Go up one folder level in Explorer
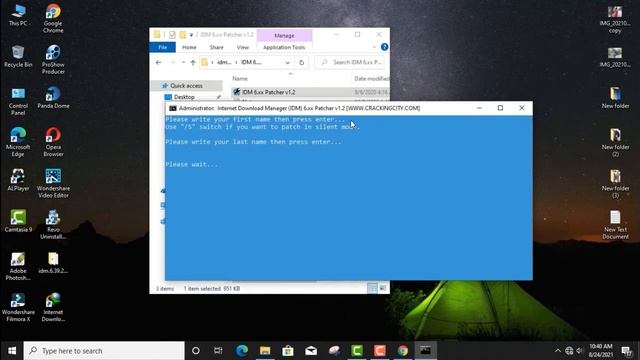The width and height of the screenshot is (640, 360). pos(193,62)
